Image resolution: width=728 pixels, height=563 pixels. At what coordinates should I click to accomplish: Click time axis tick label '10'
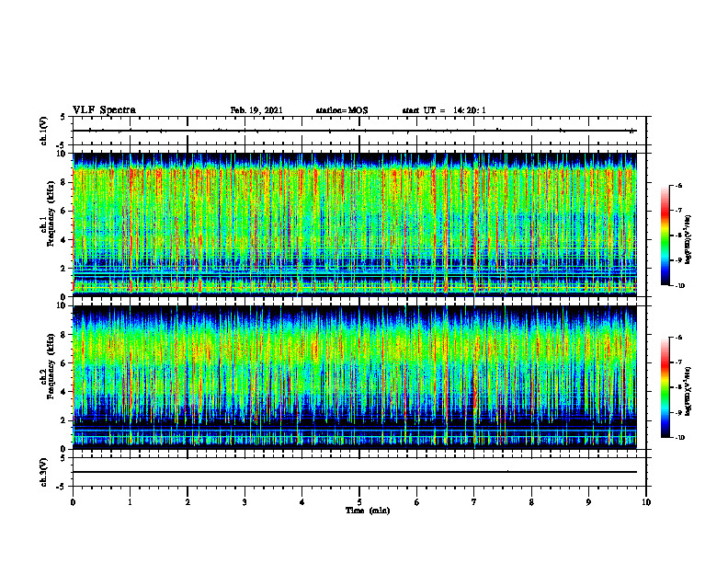click(646, 502)
